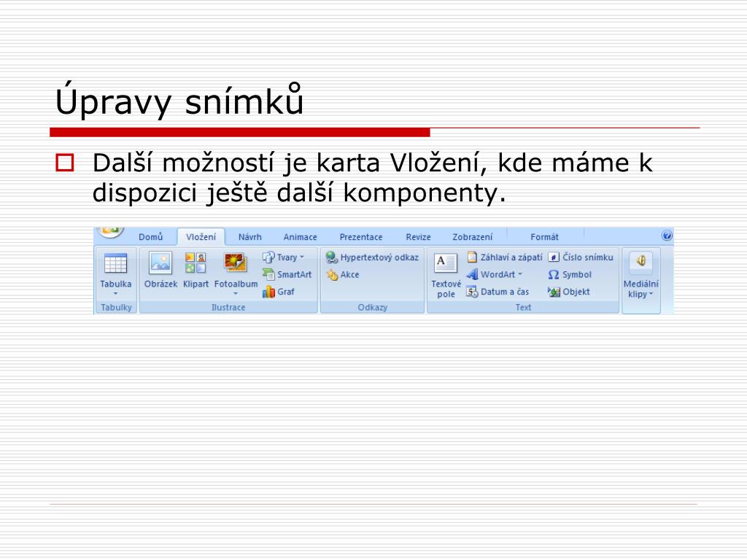
Task: Expand the Tabulka dropdown arrow
Action: pos(115,293)
